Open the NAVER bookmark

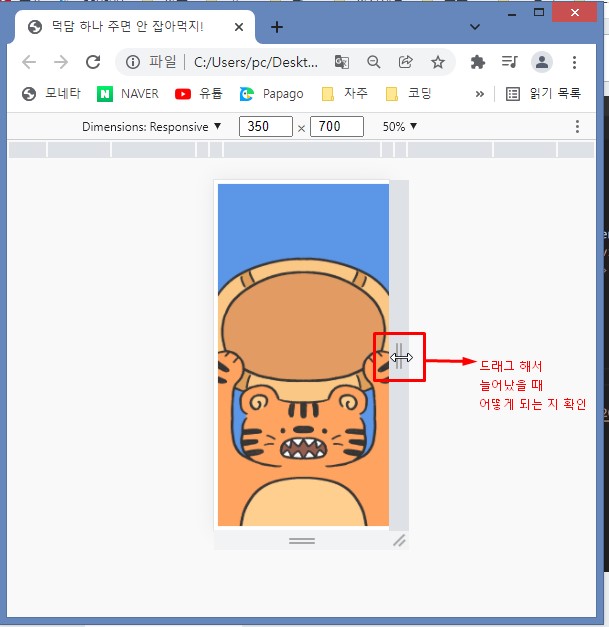(x=128, y=94)
